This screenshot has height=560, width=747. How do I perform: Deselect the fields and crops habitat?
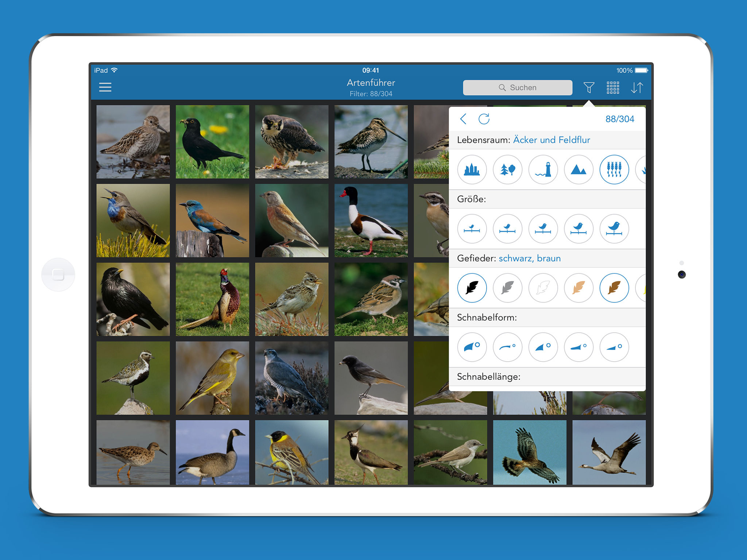pyautogui.click(x=614, y=170)
